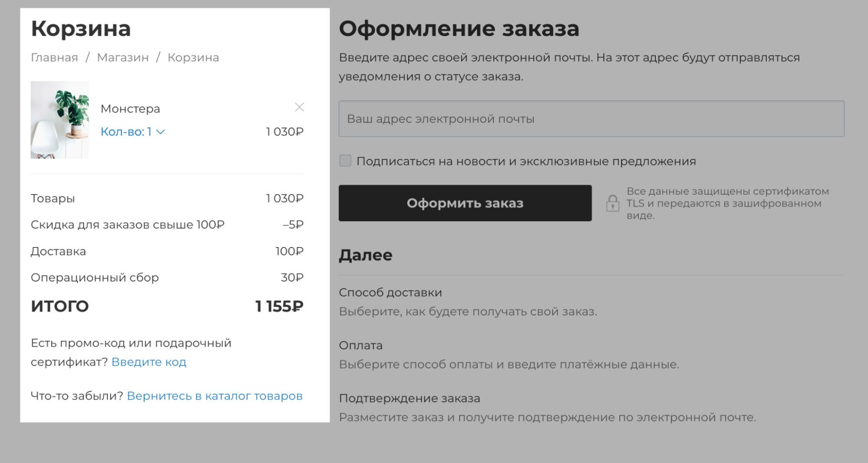This screenshot has height=463, width=868.
Task: Click the Оформить заказ button
Action: click(465, 203)
